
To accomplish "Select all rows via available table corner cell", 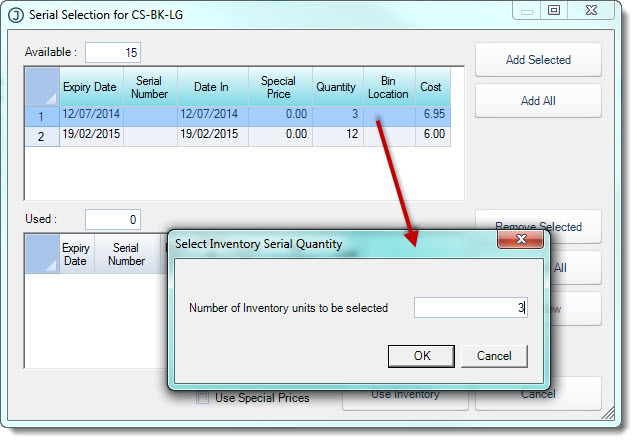I will (x=42, y=87).
